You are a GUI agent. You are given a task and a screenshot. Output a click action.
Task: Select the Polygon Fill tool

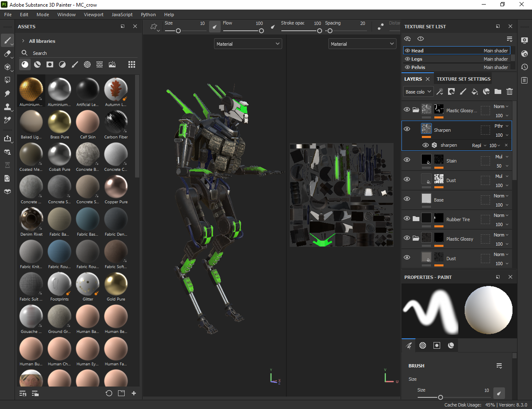click(x=7, y=80)
